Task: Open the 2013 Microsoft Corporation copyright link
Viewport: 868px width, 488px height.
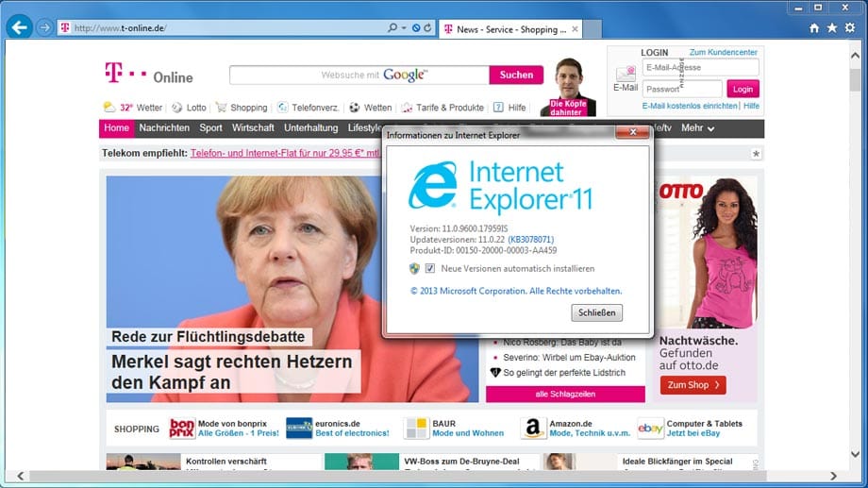Action: coord(516,291)
